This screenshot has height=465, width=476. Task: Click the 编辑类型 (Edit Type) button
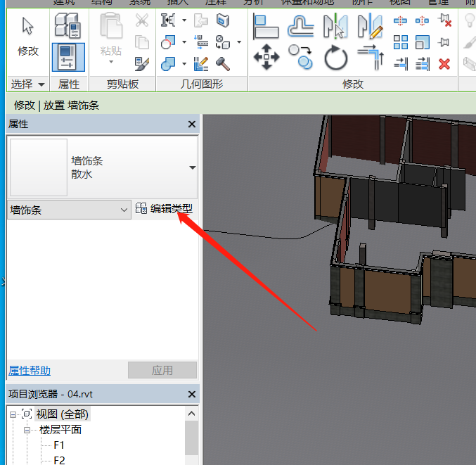(x=164, y=209)
